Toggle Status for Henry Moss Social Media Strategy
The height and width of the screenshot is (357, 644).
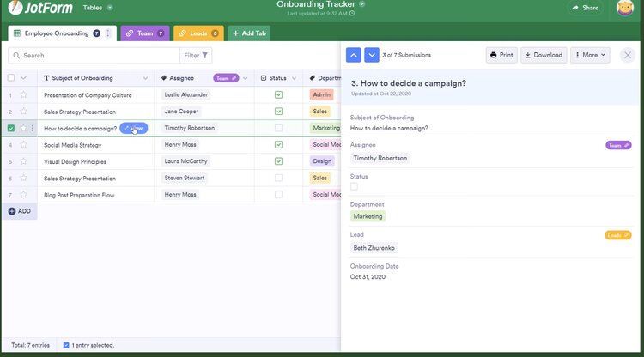point(278,144)
